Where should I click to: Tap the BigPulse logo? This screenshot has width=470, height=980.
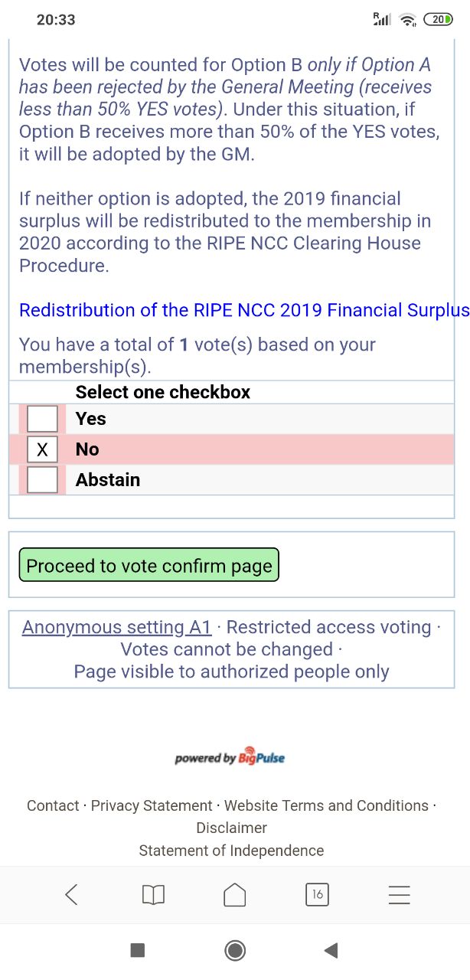[230, 758]
